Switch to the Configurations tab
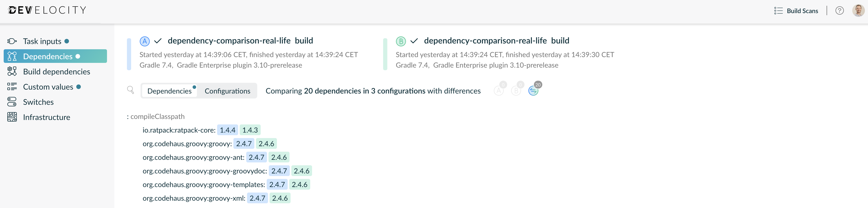 [227, 91]
